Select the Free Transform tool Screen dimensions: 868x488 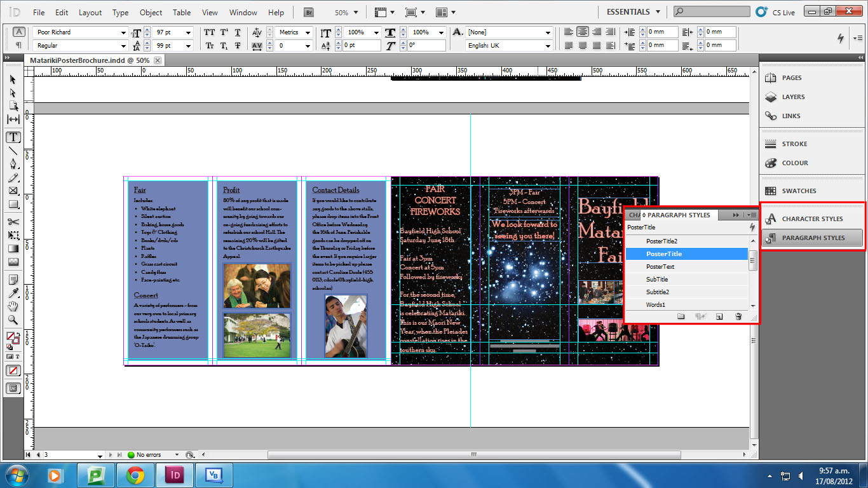pos(13,235)
